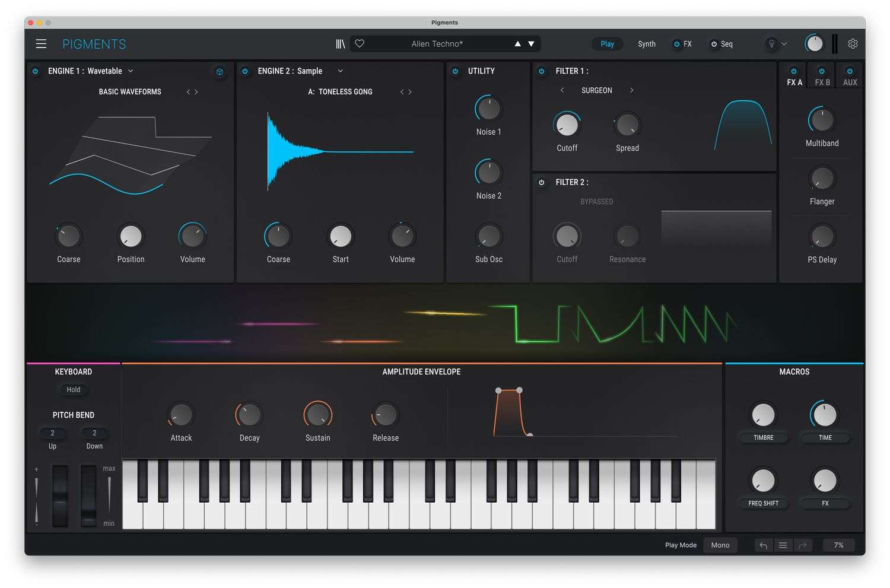Click the Multiband FX knob
890x588 pixels.
click(x=822, y=120)
